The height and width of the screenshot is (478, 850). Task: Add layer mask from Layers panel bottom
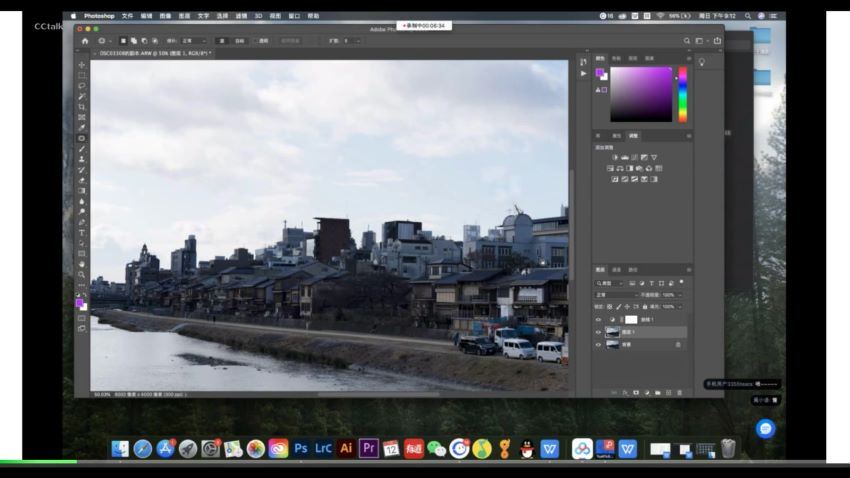click(x=636, y=393)
